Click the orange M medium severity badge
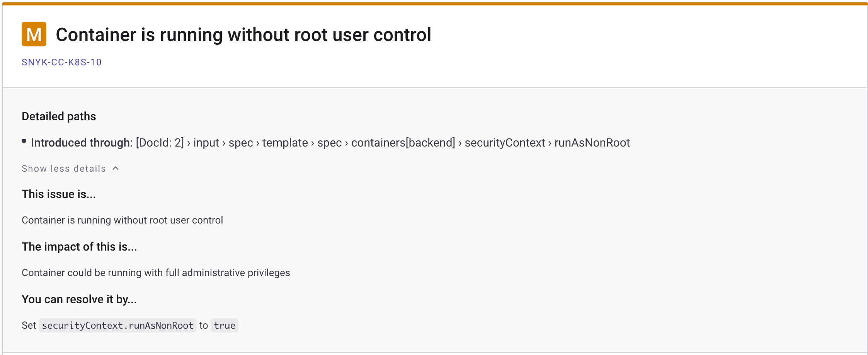This screenshot has height=355, width=868. (34, 34)
